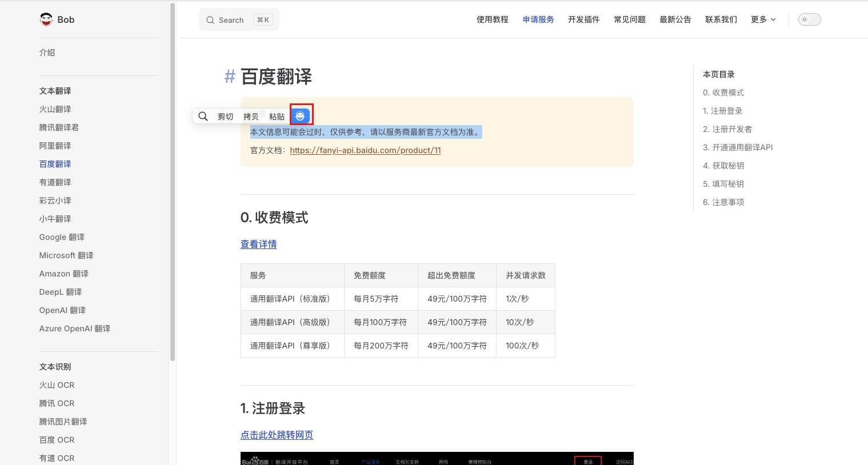Open Google 翻译 in the sidebar
This screenshot has width=868, height=465.
pos(62,237)
